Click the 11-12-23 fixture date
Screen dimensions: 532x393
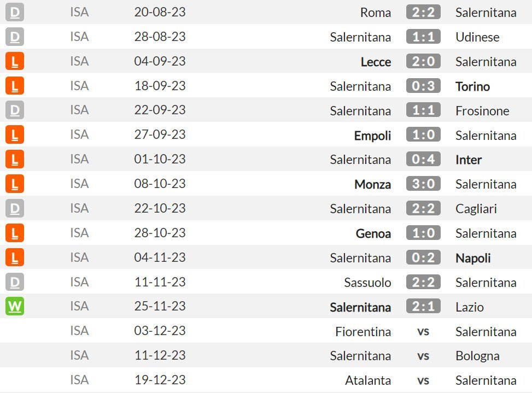tap(160, 355)
